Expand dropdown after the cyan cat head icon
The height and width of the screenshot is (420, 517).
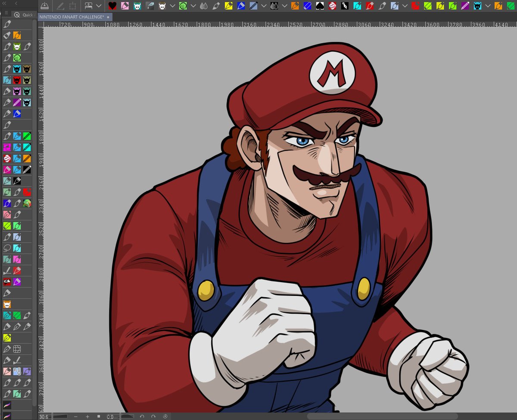point(488,6)
